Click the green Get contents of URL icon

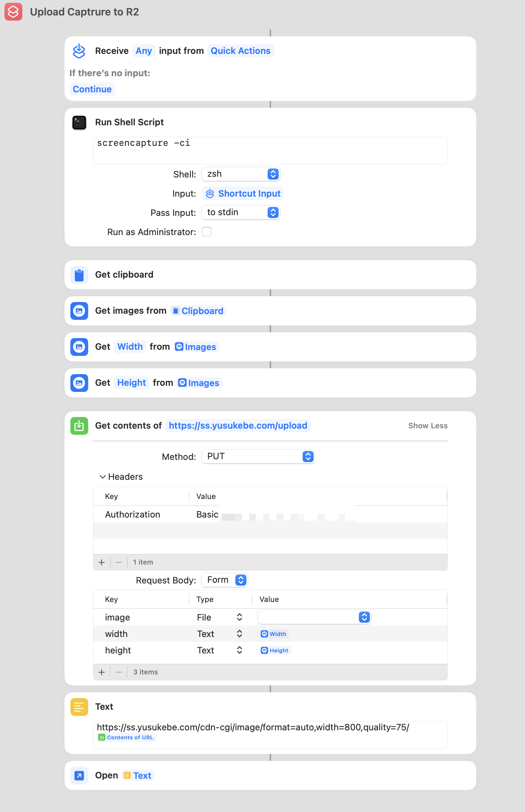coord(79,426)
